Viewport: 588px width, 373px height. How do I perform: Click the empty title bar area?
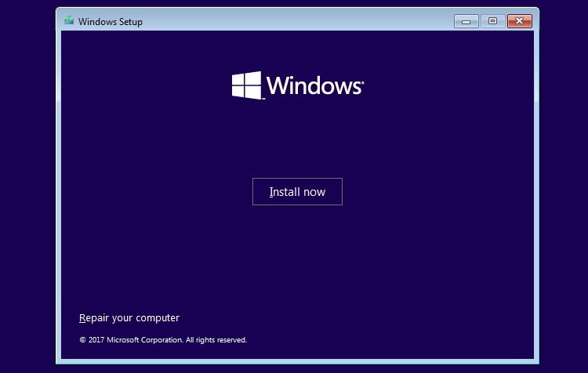(298, 21)
